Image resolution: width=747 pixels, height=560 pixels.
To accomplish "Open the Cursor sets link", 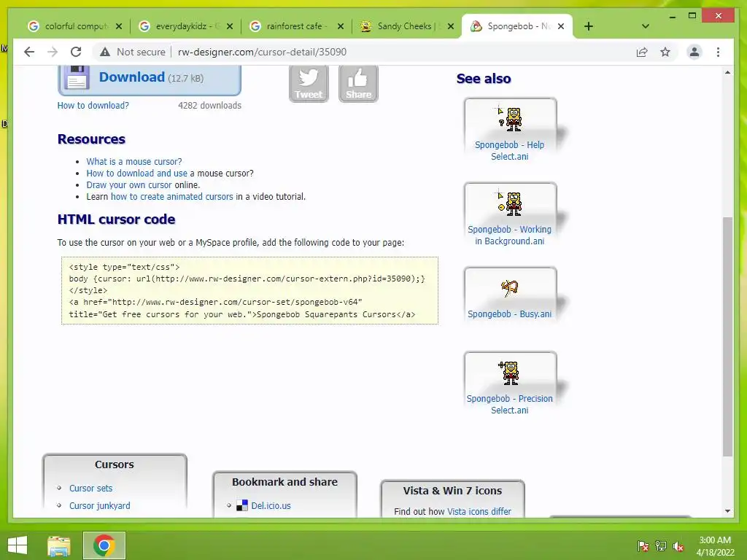I will point(90,488).
